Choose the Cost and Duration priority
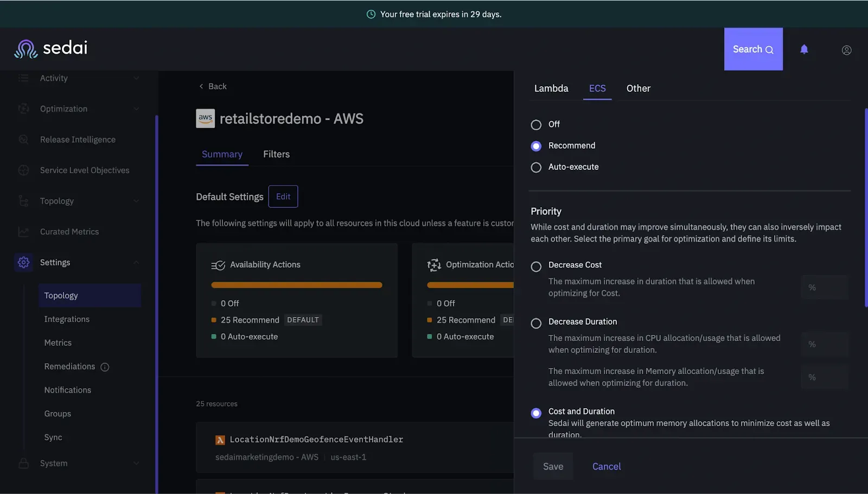 pos(536,413)
